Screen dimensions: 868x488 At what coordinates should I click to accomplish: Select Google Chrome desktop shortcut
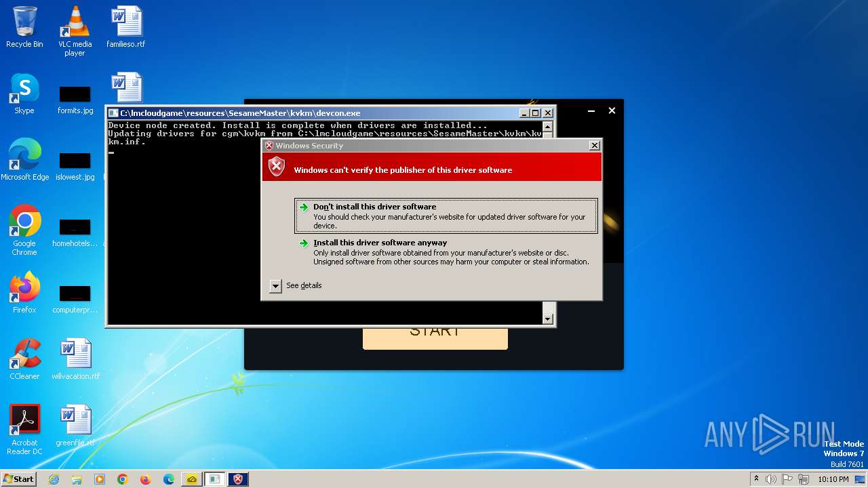24,230
